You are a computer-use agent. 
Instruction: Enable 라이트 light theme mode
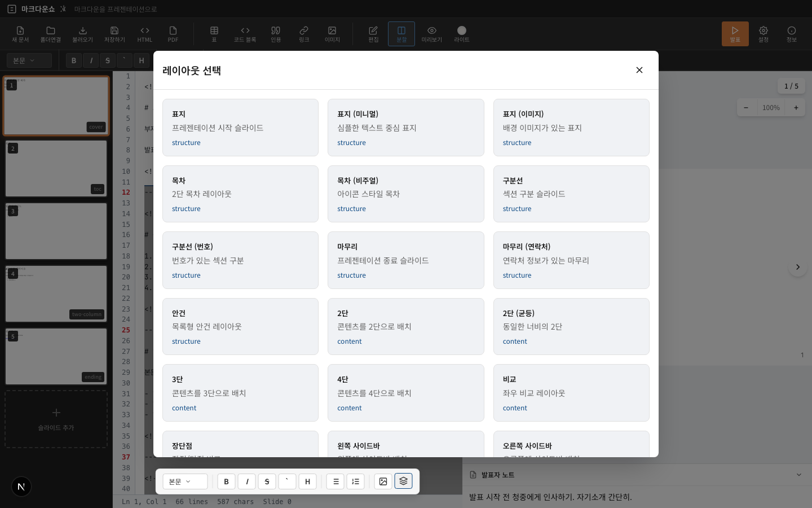point(462,34)
